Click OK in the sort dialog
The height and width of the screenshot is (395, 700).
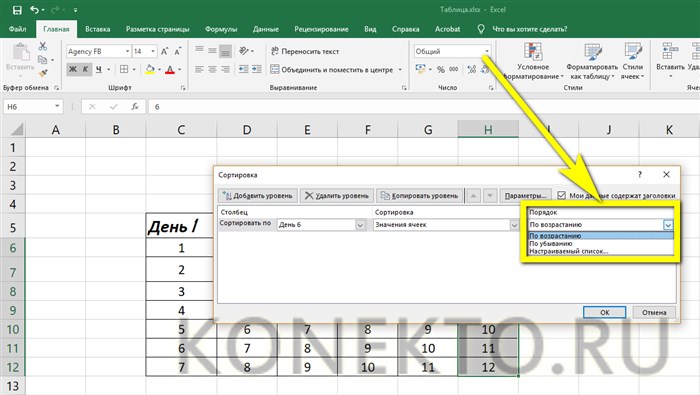[x=604, y=312]
